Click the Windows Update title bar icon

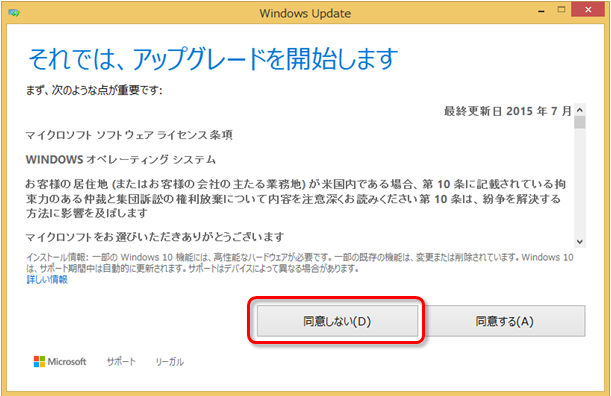pyautogui.click(x=14, y=13)
